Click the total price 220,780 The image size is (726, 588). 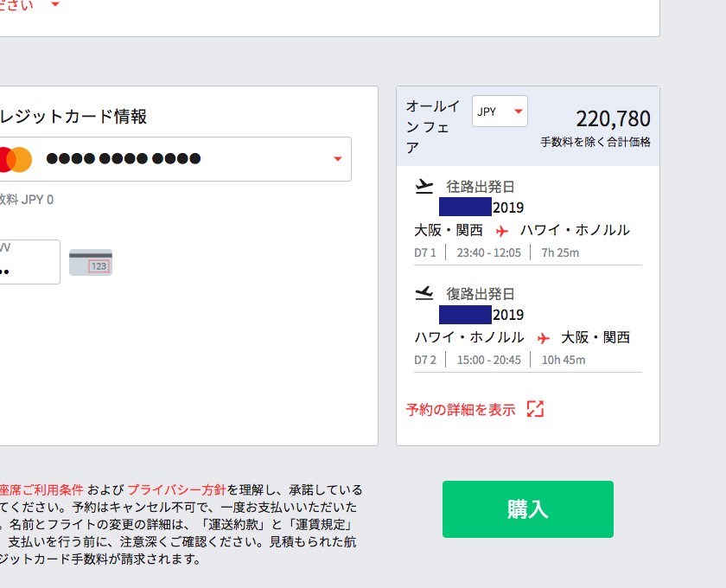tap(613, 118)
